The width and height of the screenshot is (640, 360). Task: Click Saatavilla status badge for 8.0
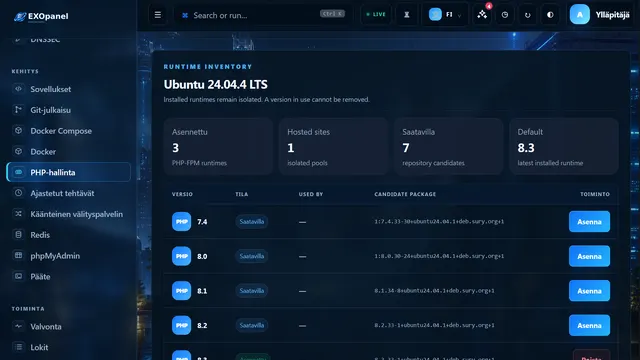click(251, 256)
